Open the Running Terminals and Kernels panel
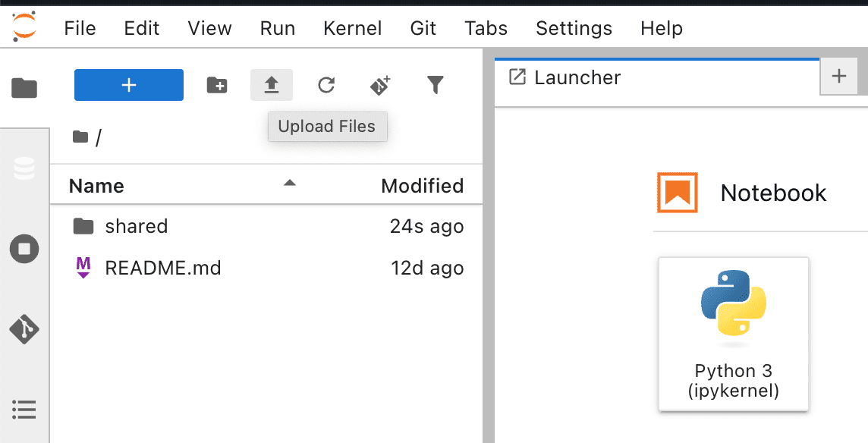868x443 pixels. (24, 249)
